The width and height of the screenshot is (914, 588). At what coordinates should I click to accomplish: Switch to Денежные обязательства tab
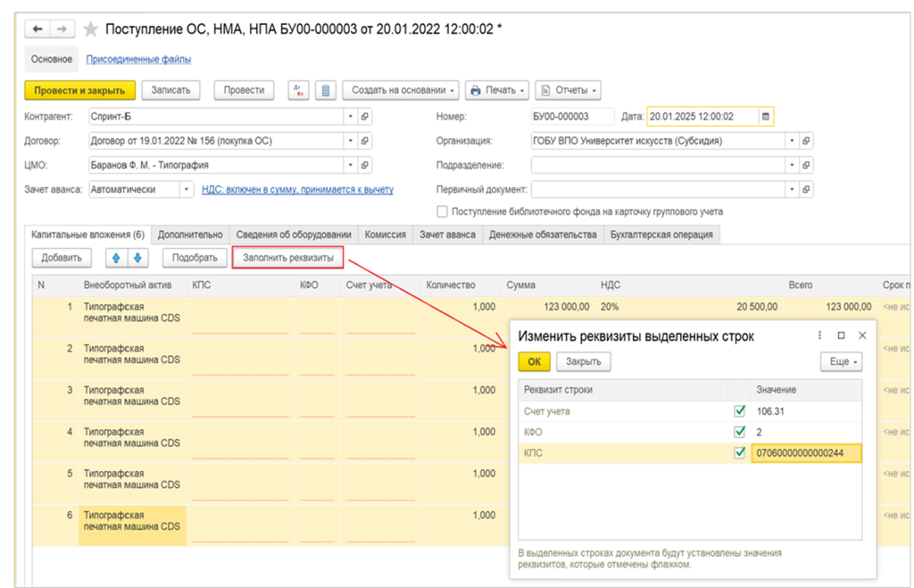(543, 235)
